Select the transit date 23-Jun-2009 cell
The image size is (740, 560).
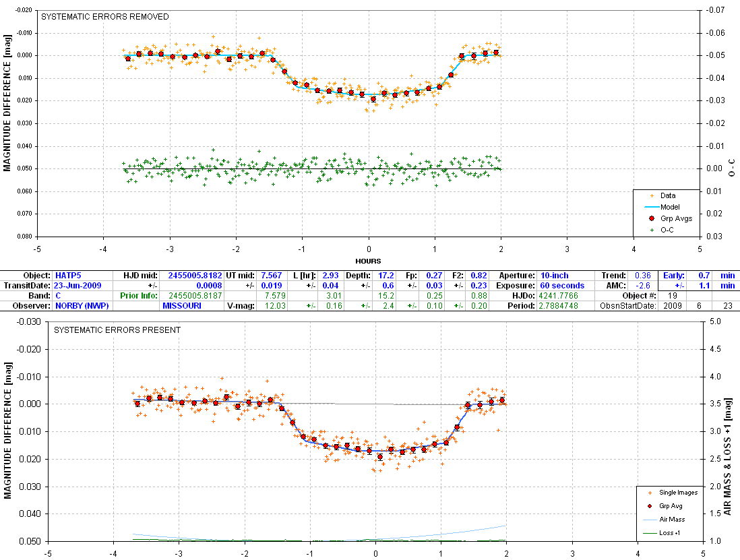click(x=79, y=286)
